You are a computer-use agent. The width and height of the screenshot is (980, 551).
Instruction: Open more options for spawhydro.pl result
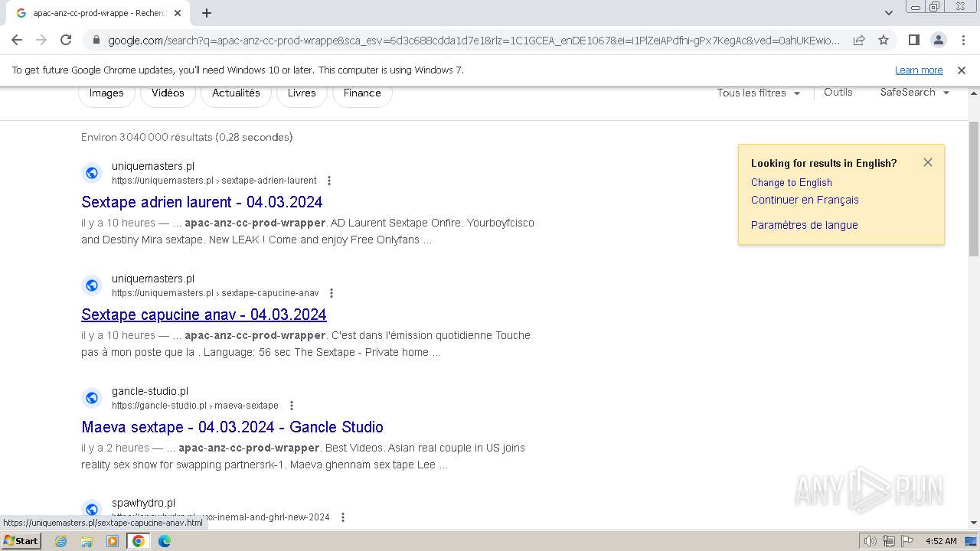pos(343,517)
